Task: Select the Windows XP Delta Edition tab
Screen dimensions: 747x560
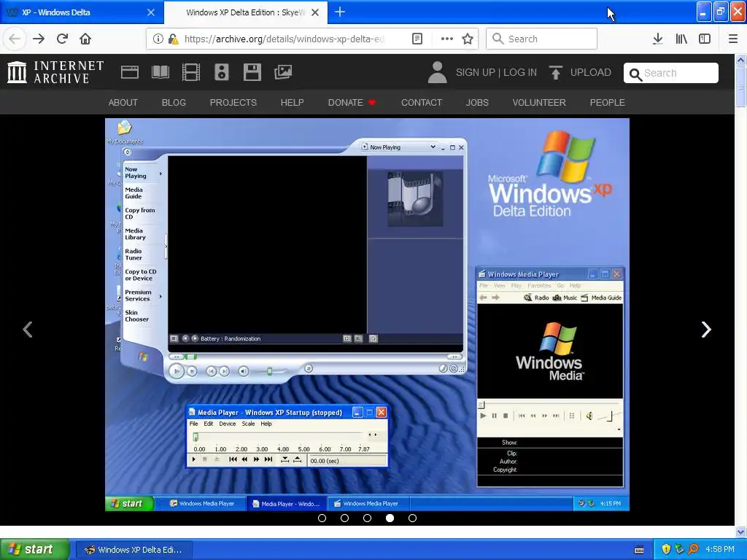Action: coord(245,12)
